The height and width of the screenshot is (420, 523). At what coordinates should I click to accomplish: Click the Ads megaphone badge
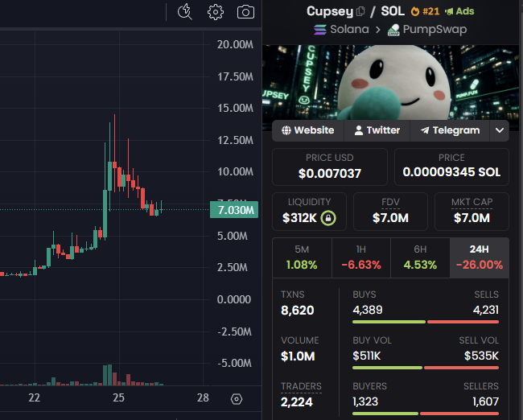[459, 11]
